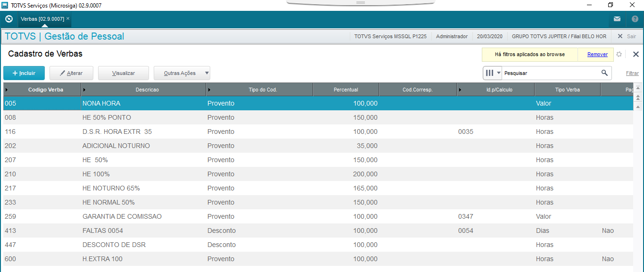Select the DESCONTO DE DSR row
Screen dimensions: 644x272
[x=318, y=245]
